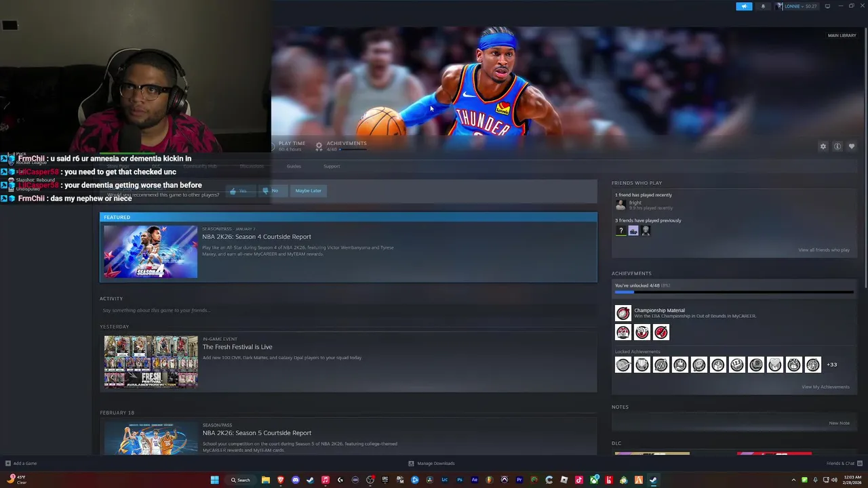868x488 pixels.
Task: Switch to active Steam taskbar icon
Action: tap(652, 480)
